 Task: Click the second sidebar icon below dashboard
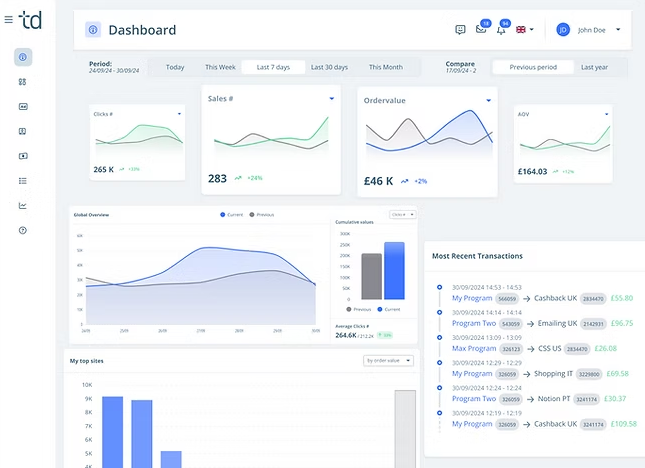[x=23, y=81]
